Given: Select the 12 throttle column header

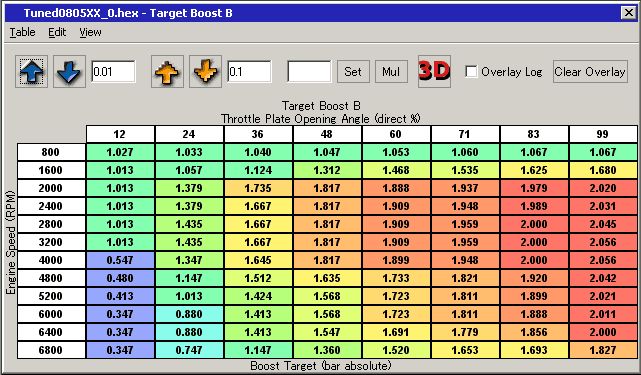Looking at the screenshot, I should click(120, 134).
